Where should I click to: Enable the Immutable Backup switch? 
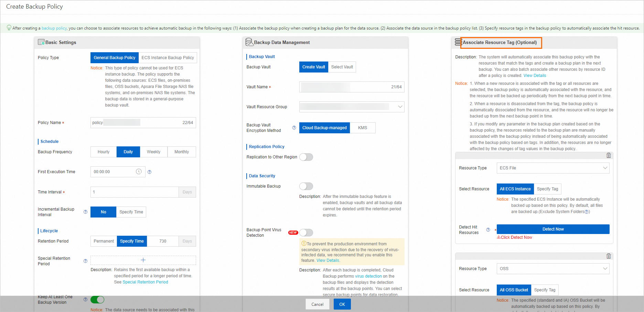click(x=306, y=186)
